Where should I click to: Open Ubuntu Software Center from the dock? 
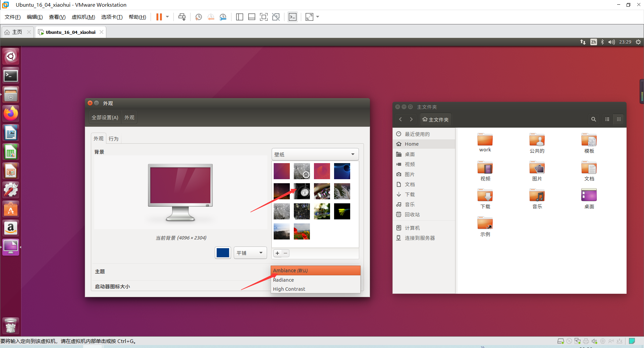point(11,209)
